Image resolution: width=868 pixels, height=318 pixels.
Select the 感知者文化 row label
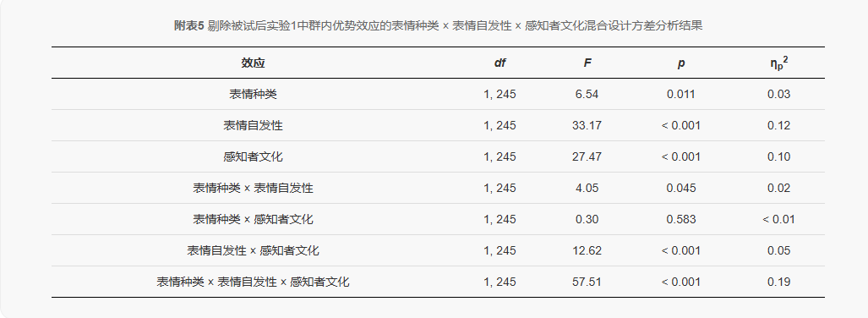tap(253, 156)
